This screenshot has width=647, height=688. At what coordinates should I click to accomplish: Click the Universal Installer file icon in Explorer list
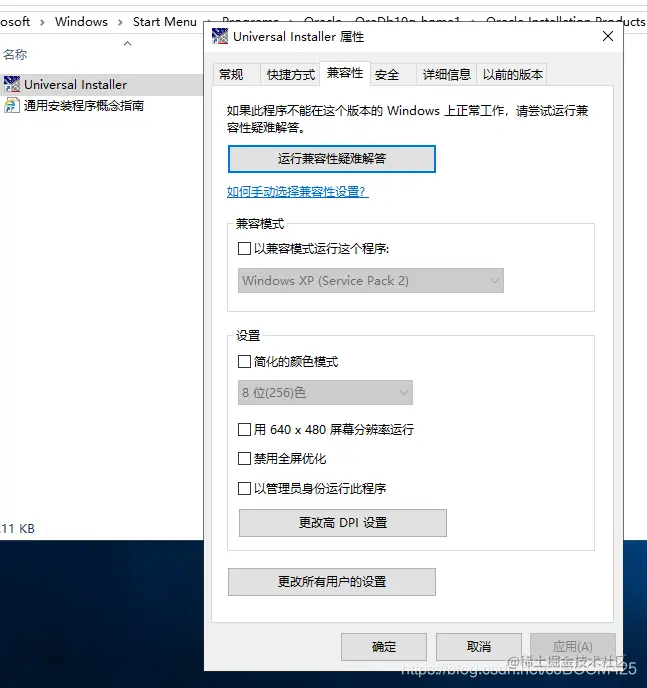pos(12,84)
